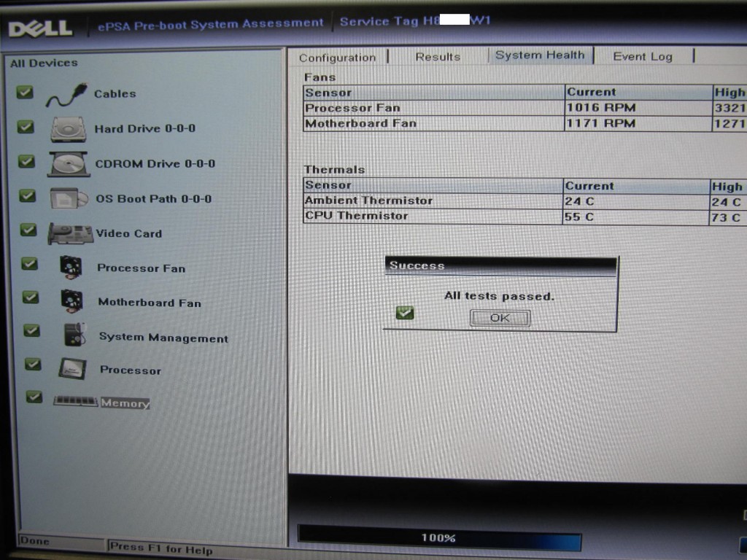The height and width of the screenshot is (560, 747).
Task: Click the Done status field
Action: tap(61, 541)
